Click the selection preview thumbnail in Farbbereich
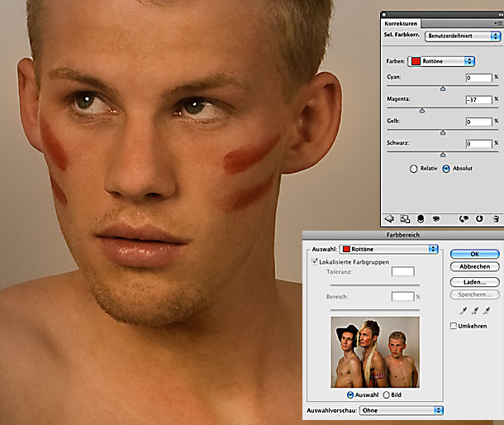This screenshot has width=504, height=425. click(x=375, y=352)
